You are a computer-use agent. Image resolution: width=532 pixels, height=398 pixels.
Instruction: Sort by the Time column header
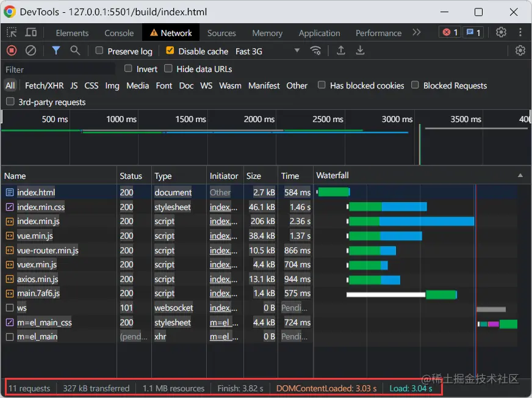295,176
